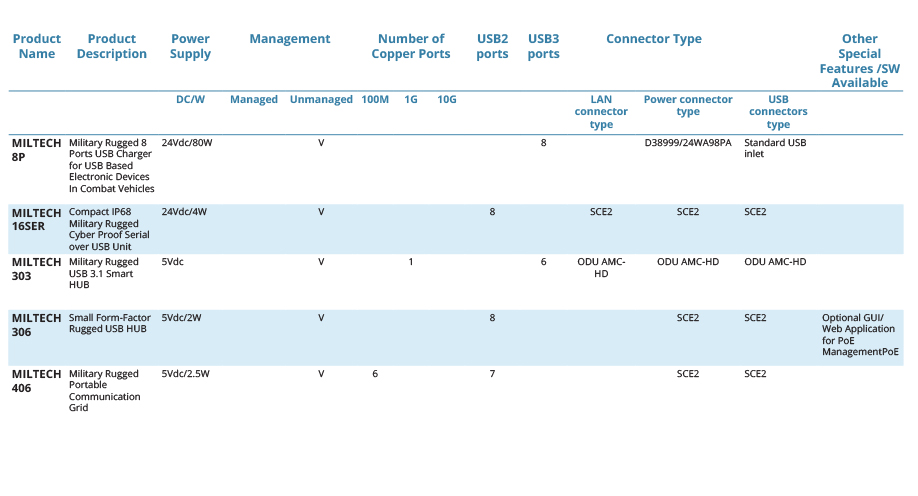This screenshot has height=496, width=918.
Task: Select USB2 ports value 8 for MILTECH 306
Action: pos(492,318)
